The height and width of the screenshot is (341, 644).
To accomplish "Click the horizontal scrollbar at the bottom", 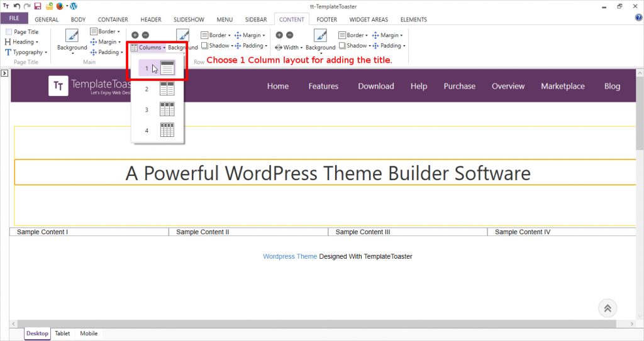I will click(314, 323).
